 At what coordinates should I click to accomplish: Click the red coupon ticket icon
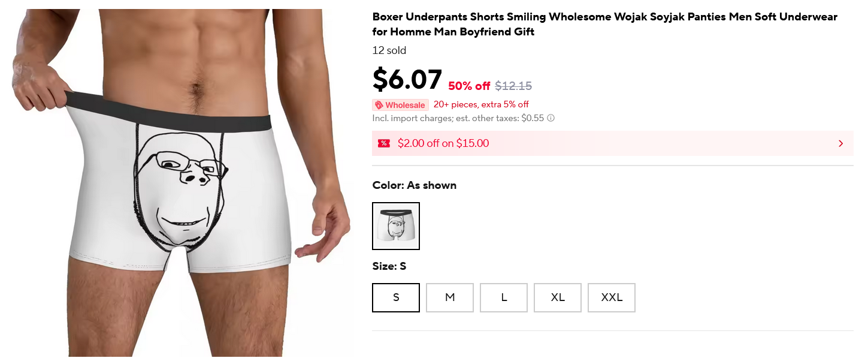coord(383,143)
